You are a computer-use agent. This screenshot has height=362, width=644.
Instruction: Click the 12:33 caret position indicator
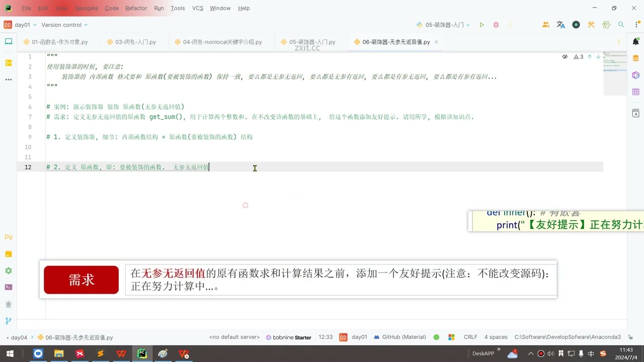click(326, 337)
